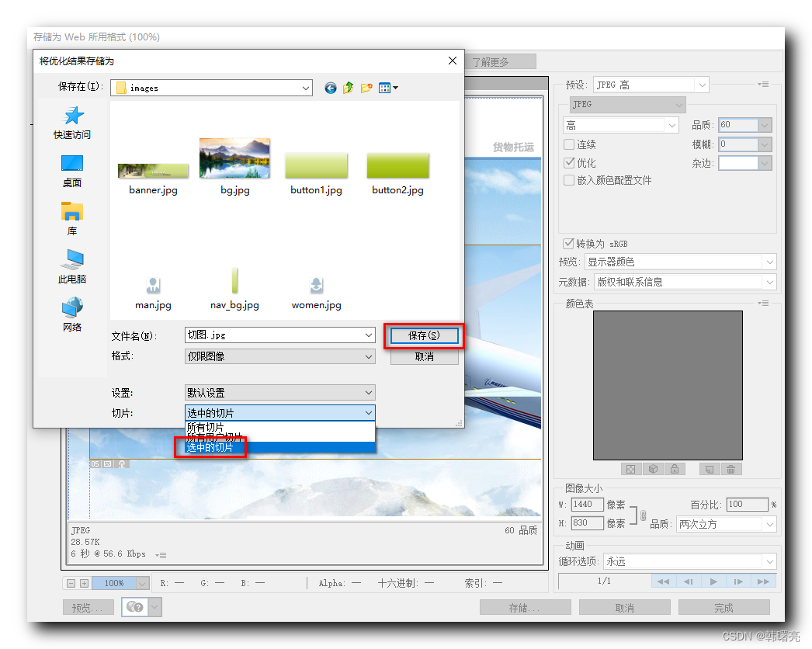Image resolution: width=812 pixels, height=649 pixels.
Task: Select the banner.jpg file
Action: [x=153, y=179]
